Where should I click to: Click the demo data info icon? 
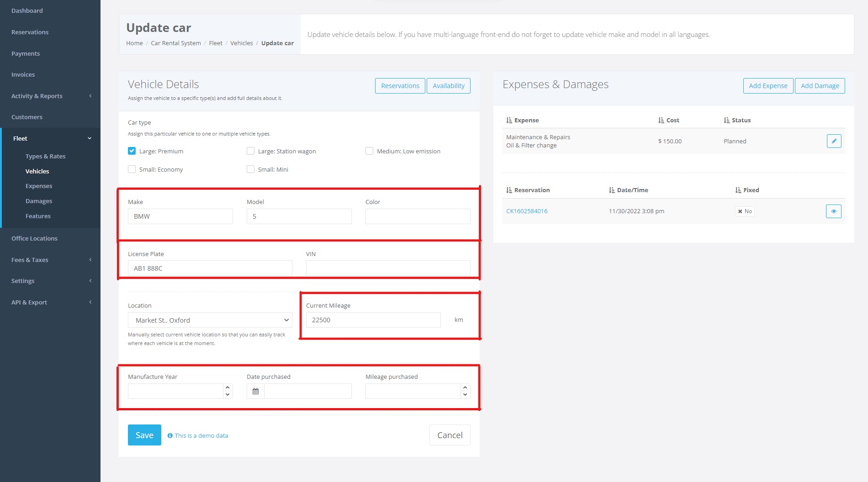coord(170,436)
